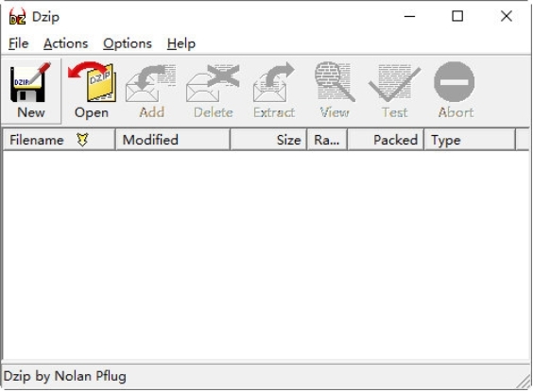Click the Dzip title bar logo
Screen dimensions: 533x392
coord(17,16)
